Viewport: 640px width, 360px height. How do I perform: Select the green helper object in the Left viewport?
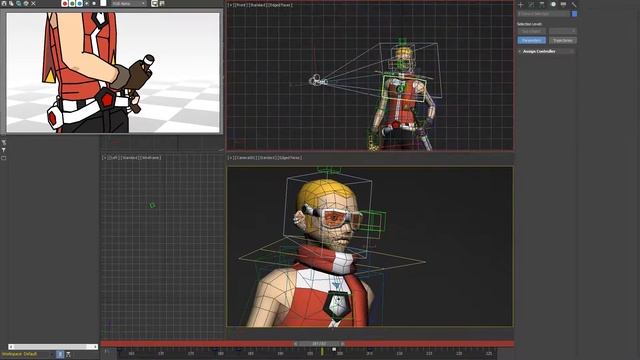tap(152, 205)
